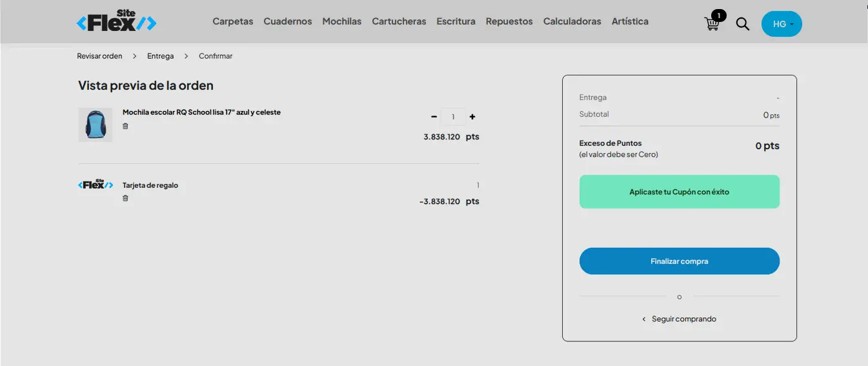The width and height of the screenshot is (868, 366).
Task: Click the Site Flex gift card logo
Action: [96, 185]
